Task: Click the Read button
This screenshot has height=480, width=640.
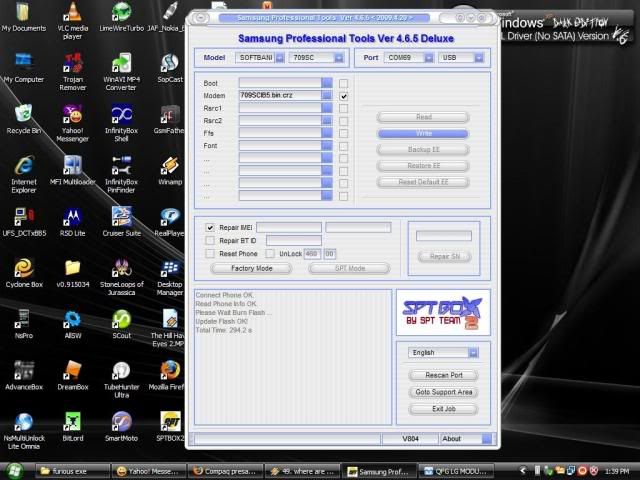Action: (423, 117)
